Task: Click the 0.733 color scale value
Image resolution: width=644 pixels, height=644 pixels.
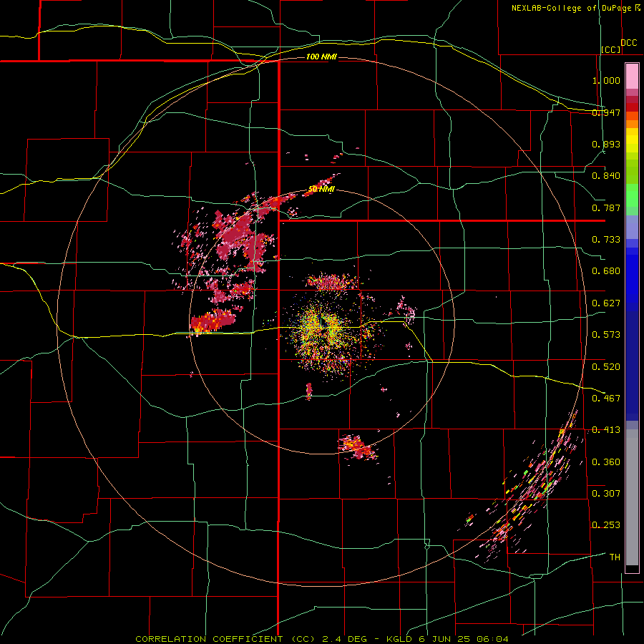Action: point(606,239)
